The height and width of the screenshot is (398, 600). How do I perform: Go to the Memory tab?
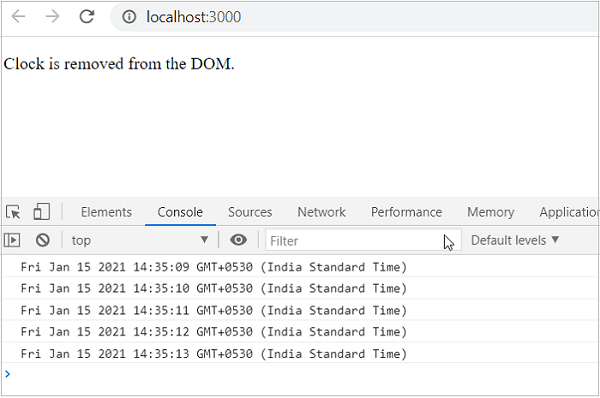pyautogui.click(x=491, y=212)
